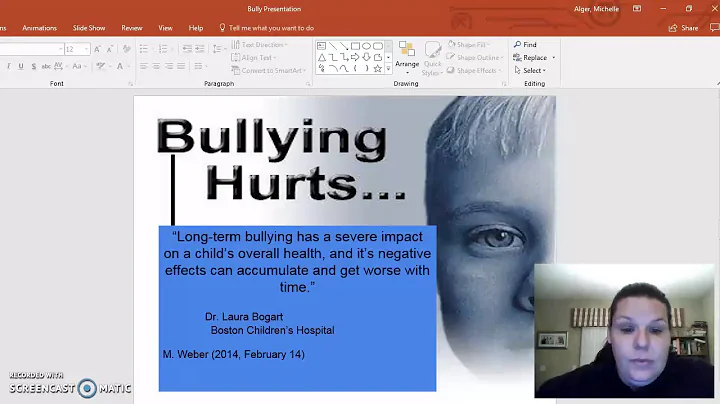Open the Comments pane icon
The height and width of the screenshot is (404, 720).
tap(714, 28)
